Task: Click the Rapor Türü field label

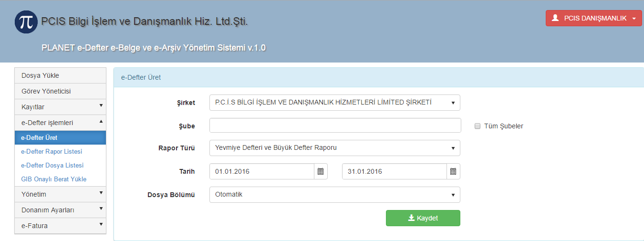Action: click(177, 148)
